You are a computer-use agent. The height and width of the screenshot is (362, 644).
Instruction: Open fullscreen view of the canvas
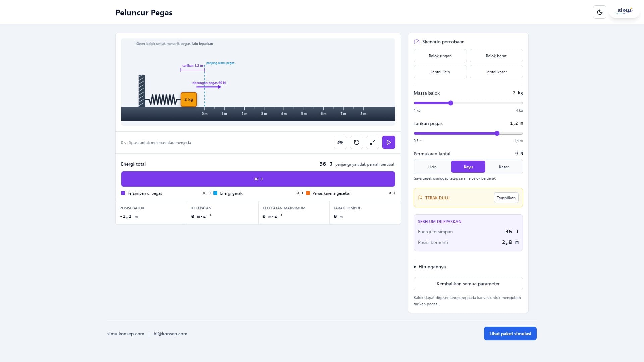(x=373, y=142)
